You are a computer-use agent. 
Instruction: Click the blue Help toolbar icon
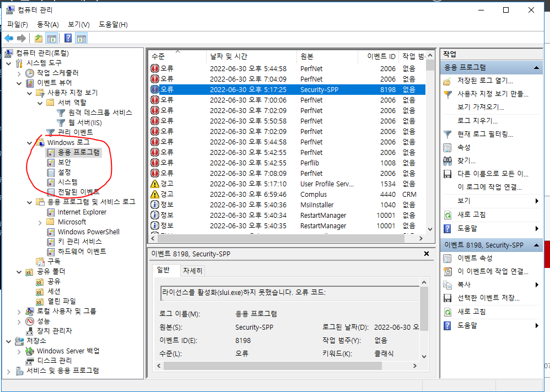click(x=68, y=38)
